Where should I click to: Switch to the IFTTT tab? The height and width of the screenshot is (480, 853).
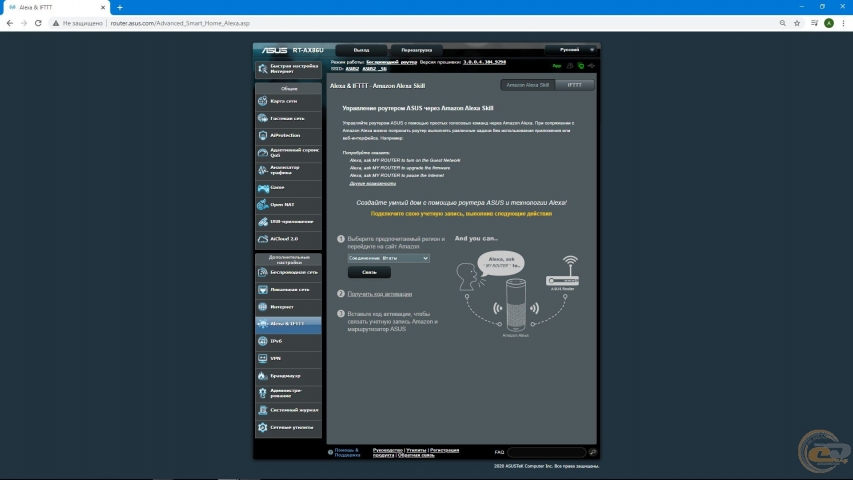pos(574,85)
